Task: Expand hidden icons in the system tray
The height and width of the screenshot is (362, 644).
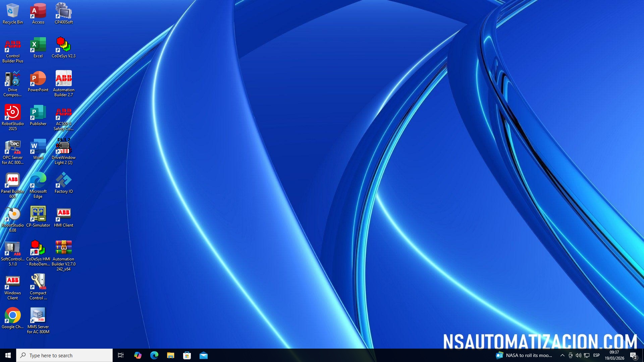Action: [x=562, y=355]
